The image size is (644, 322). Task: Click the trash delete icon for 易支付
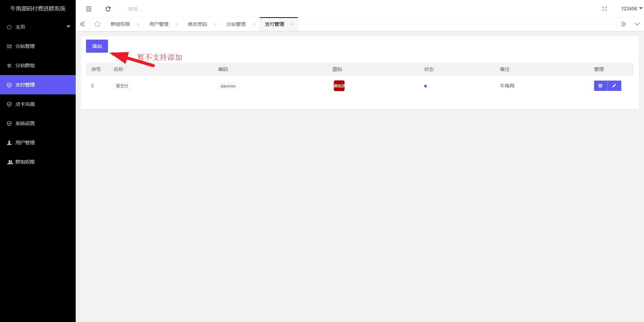tap(600, 86)
